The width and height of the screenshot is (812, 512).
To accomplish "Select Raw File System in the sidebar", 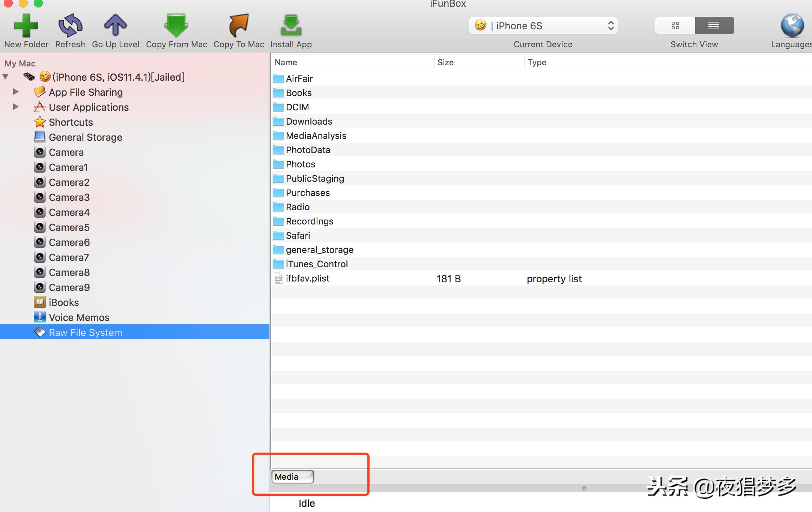I will point(85,333).
